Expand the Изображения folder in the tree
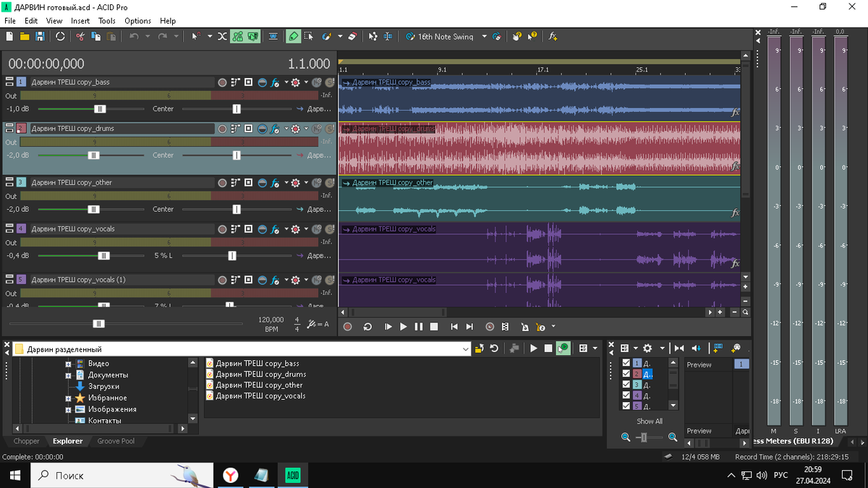Viewport: 868px width, 488px height. coord(69,409)
